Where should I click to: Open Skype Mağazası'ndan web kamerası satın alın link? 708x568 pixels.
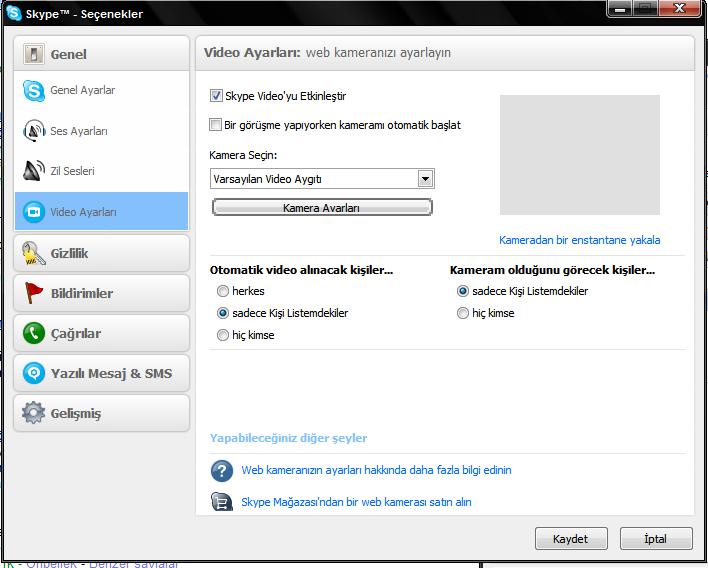point(356,502)
